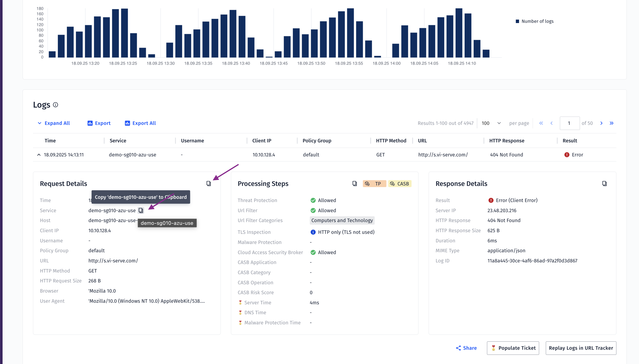
Task: Collapse the 14:13:11 log row
Action: (39, 155)
